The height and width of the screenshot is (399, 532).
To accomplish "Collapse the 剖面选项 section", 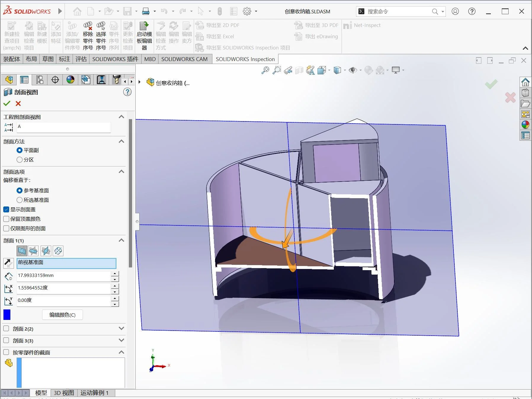I will point(121,172).
